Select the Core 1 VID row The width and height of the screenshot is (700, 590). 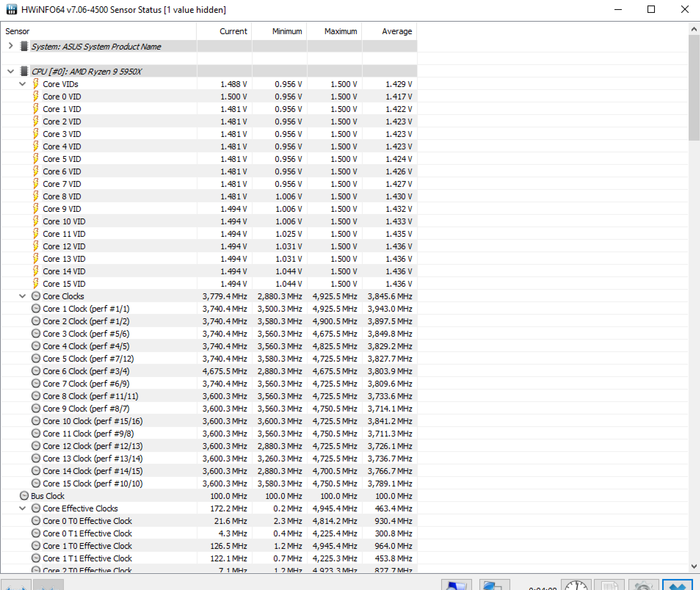click(x=208, y=109)
